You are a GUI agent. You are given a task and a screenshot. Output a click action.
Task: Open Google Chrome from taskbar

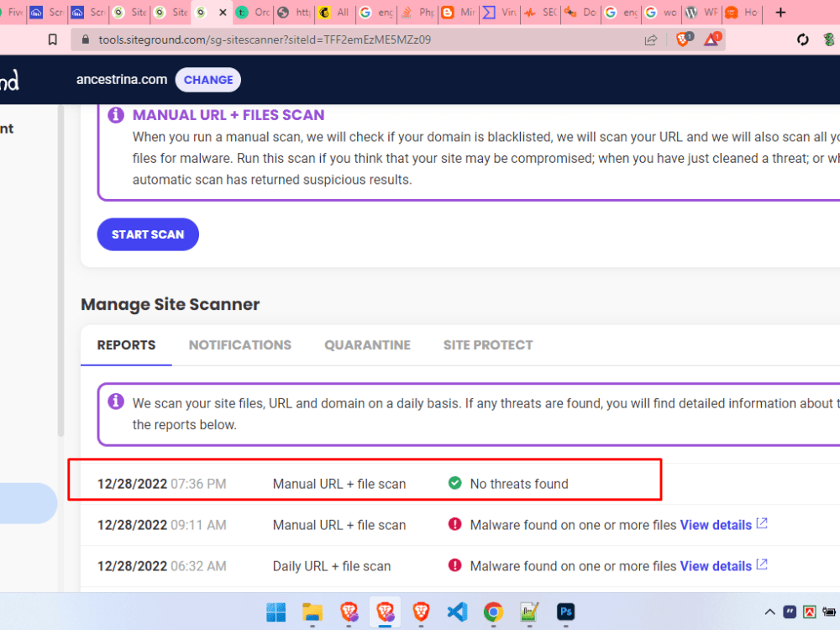point(493,612)
